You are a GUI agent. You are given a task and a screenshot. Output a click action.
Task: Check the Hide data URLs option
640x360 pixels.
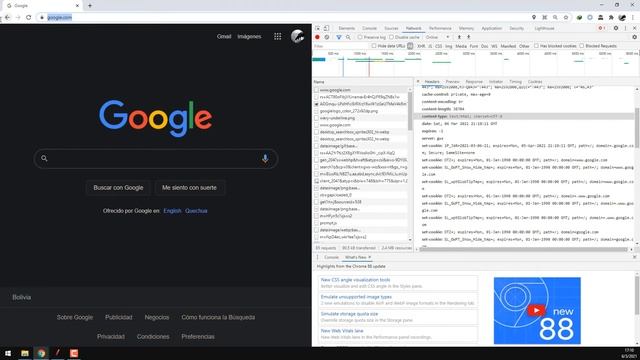(374, 46)
